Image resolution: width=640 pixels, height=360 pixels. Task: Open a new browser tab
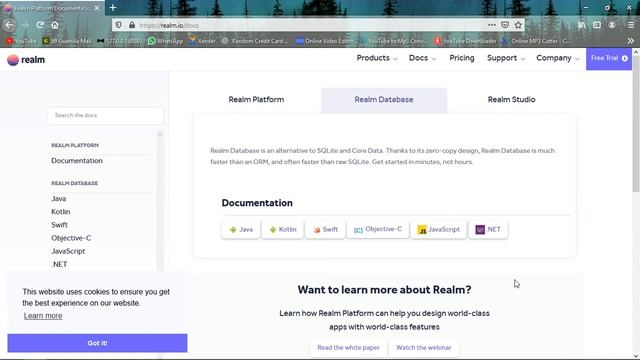coord(113,8)
